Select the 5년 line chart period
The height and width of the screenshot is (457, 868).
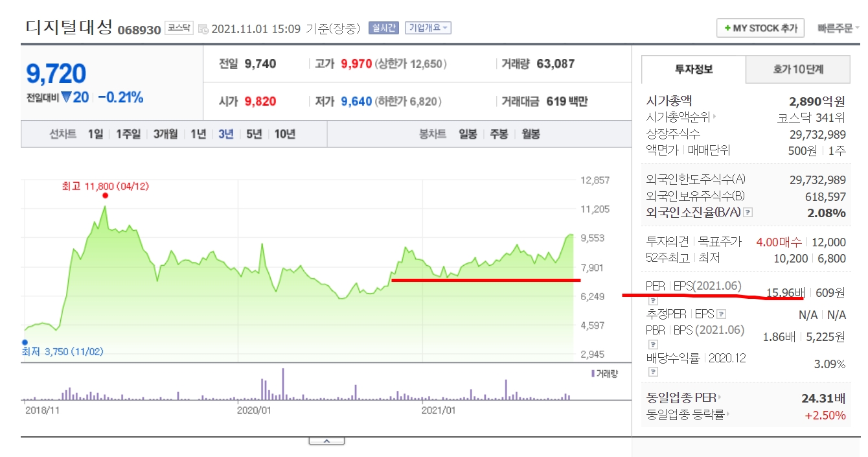(254, 134)
